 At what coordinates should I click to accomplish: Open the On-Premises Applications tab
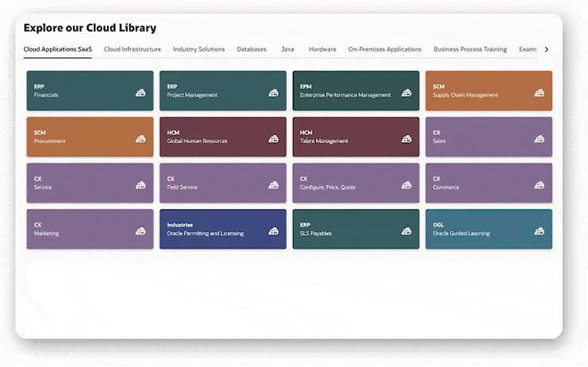[x=385, y=49]
